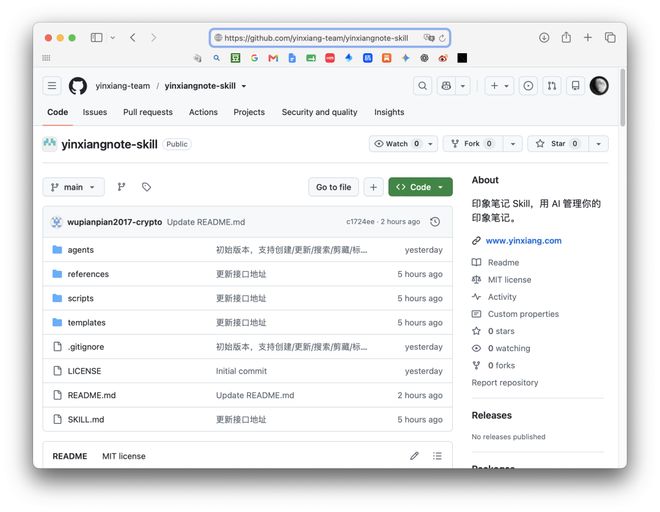The width and height of the screenshot is (660, 512).
Task: Open wupianpian2017-crypto profile link
Action: pyautogui.click(x=114, y=222)
